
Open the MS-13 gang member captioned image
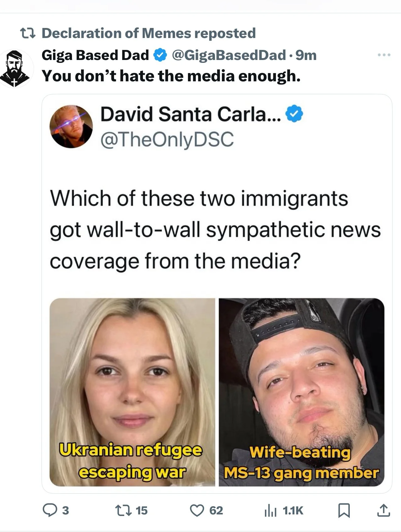(301, 392)
